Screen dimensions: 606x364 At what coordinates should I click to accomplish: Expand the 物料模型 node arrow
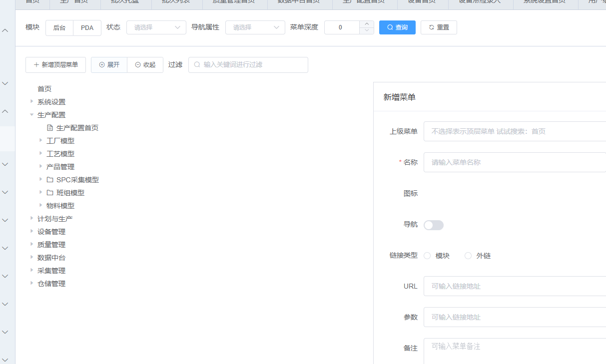tap(41, 205)
